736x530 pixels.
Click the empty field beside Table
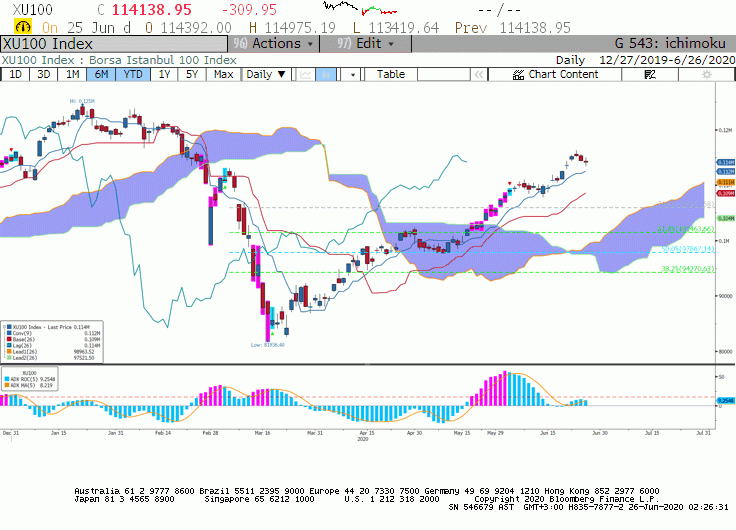click(x=444, y=75)
